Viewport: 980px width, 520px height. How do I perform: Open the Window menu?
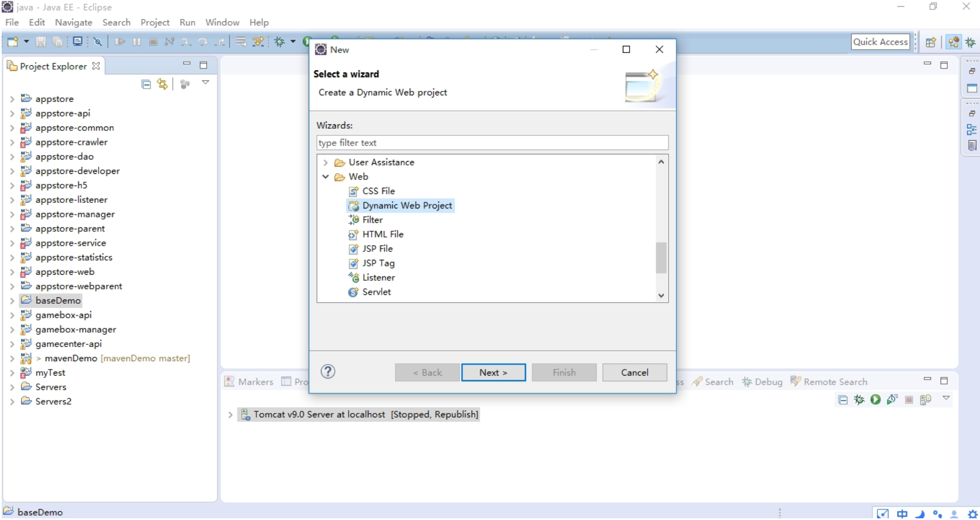pyautogui.click(x=222, y=22)
